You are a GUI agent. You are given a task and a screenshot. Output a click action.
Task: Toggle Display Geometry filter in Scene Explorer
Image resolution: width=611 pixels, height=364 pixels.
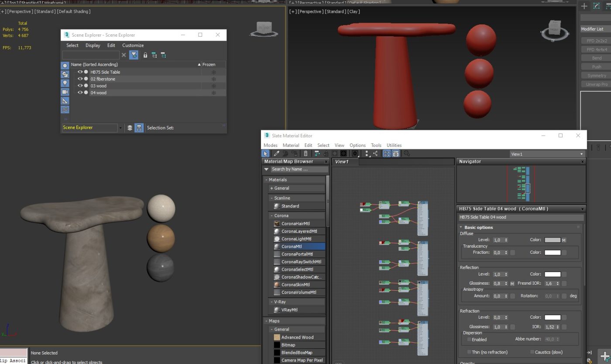pos(65,65)
